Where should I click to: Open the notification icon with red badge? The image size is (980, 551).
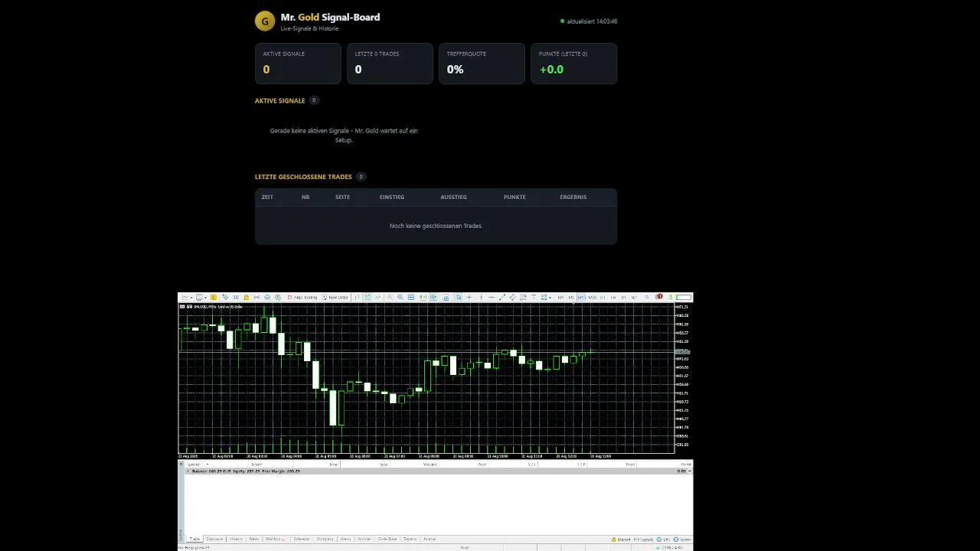tap(658, 297)
